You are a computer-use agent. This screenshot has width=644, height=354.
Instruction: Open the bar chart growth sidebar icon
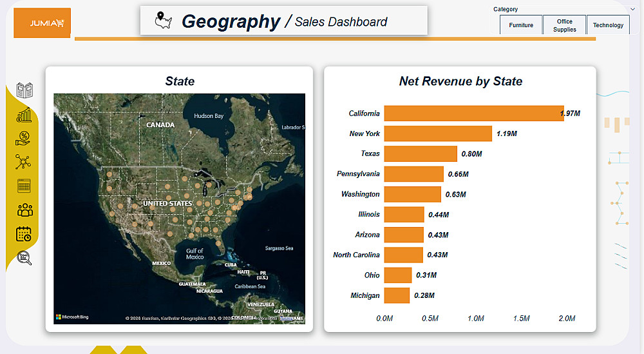[24, 115]
